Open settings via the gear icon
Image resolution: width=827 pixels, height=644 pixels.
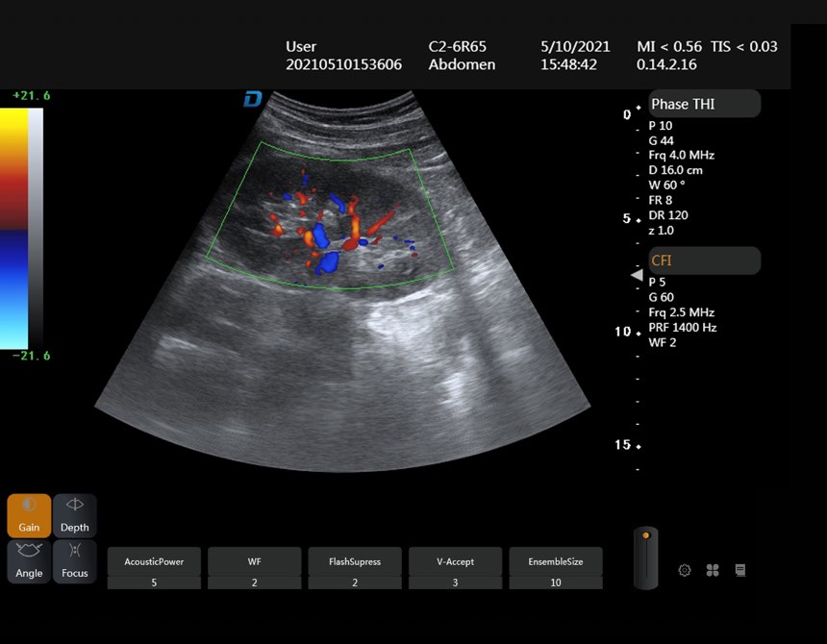(685, 570)
